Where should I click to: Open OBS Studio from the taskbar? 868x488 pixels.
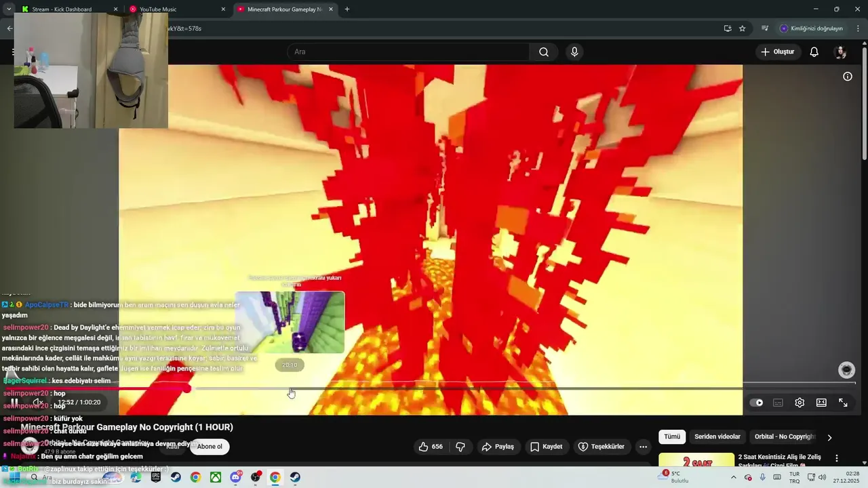(x=256, y=477)
